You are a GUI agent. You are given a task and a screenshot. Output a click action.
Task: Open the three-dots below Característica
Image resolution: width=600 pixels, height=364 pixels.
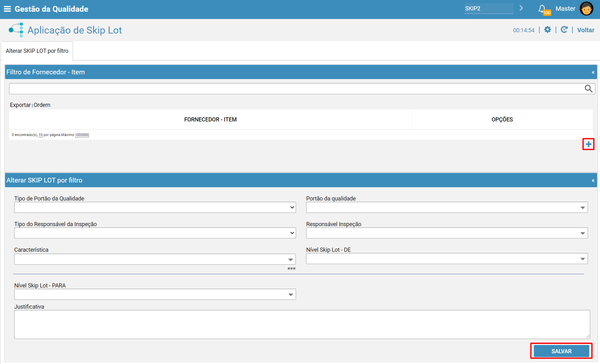pyautogui.click(x=291, y=268)
